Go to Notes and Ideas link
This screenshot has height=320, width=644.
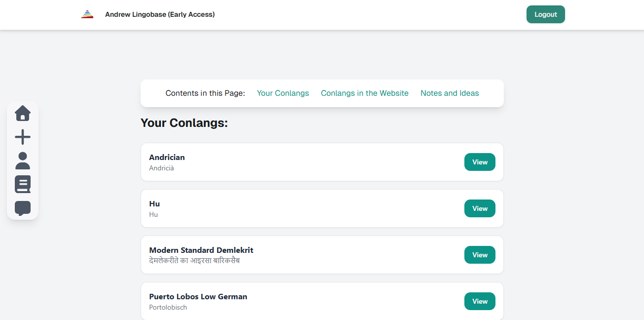tap(450, 93)
